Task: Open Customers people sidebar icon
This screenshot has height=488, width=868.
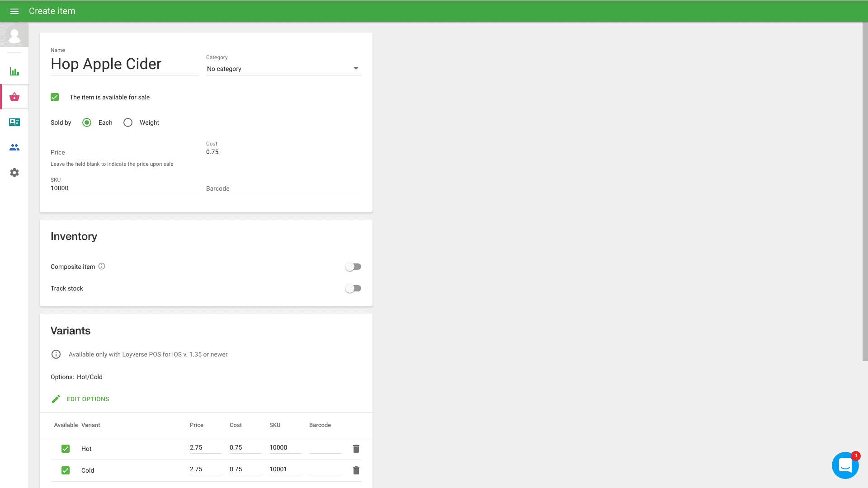Action: click(14, 147)
